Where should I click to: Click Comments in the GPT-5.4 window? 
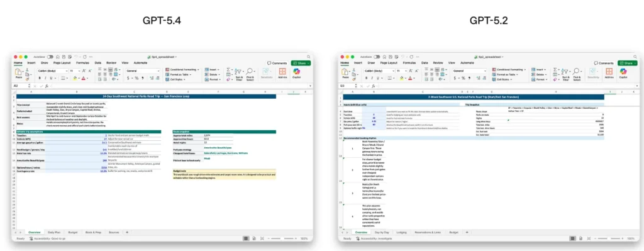point(277,64)
